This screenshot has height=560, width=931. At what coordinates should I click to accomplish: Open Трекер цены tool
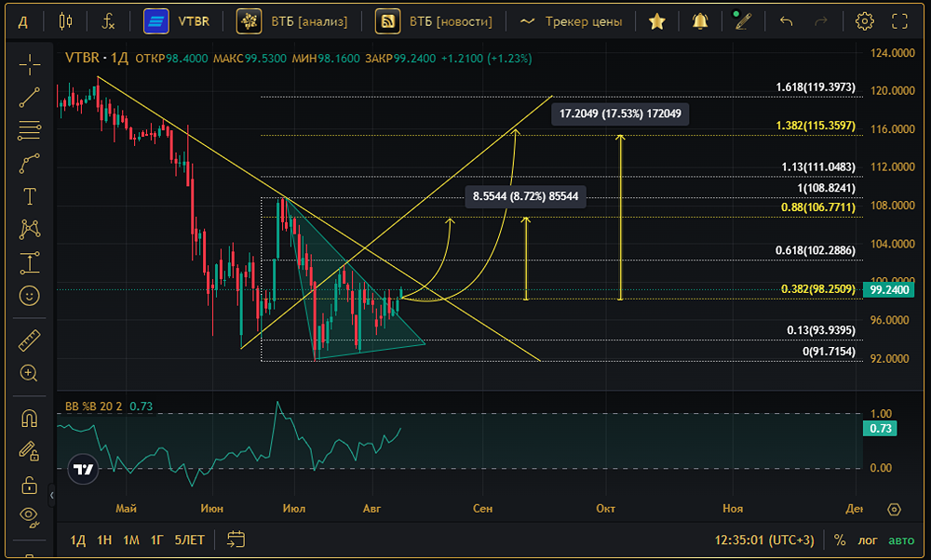pos(571,22)
